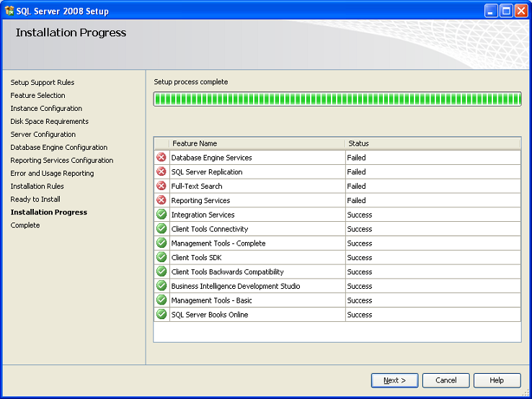This screenshot has height=399, width=532.
Task: Select Client Tools Backwards Compatibility feature name
Action: 227,272
